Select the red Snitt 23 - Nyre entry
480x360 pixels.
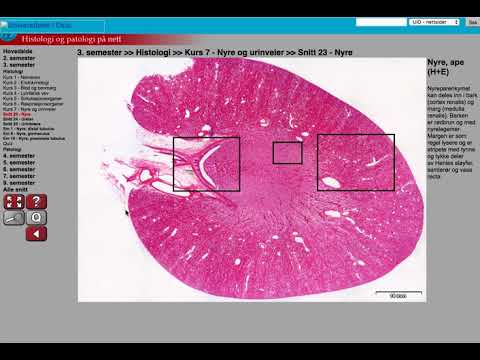(17, 114)
